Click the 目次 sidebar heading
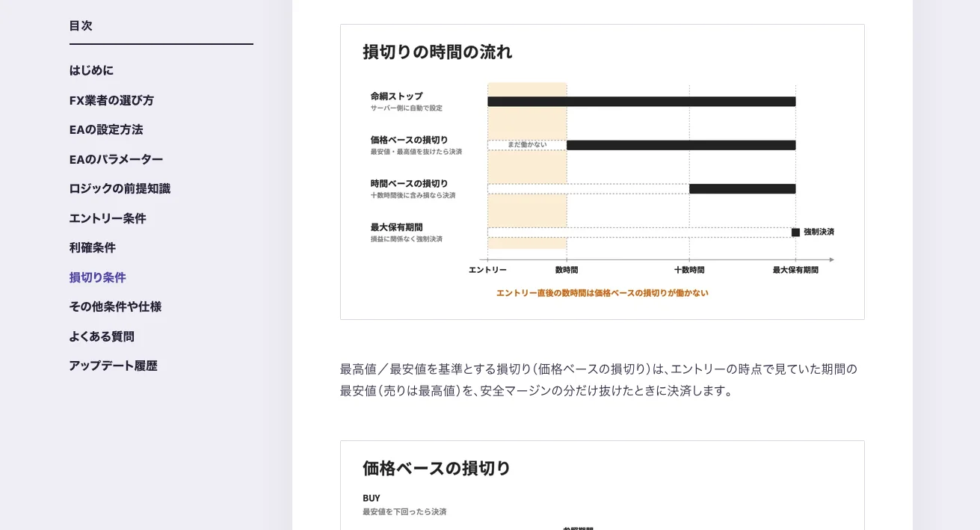The image size is (980, 530). (x=81, y=25)
